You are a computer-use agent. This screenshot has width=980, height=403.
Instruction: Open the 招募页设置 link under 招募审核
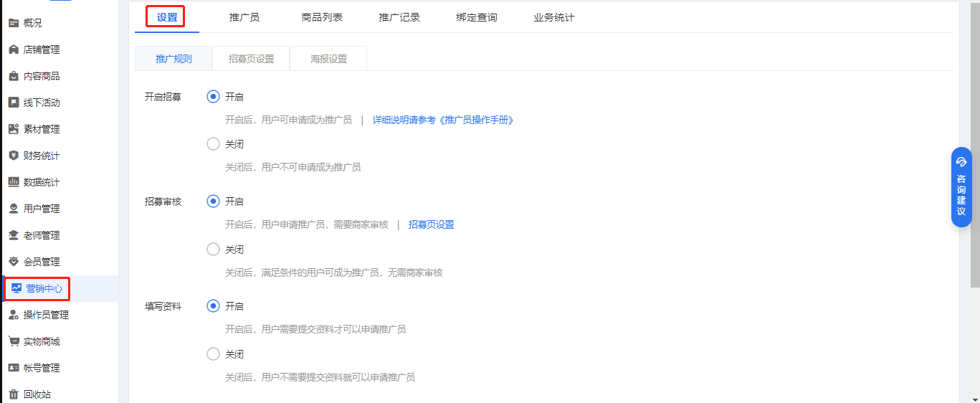pyautogui.click(x=432, y=224)
